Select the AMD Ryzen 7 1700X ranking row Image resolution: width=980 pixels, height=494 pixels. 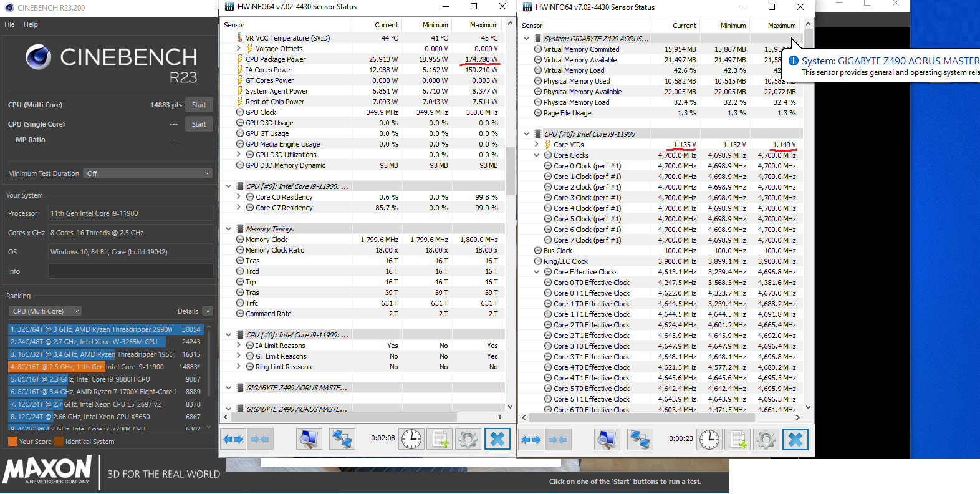point(105,392)
